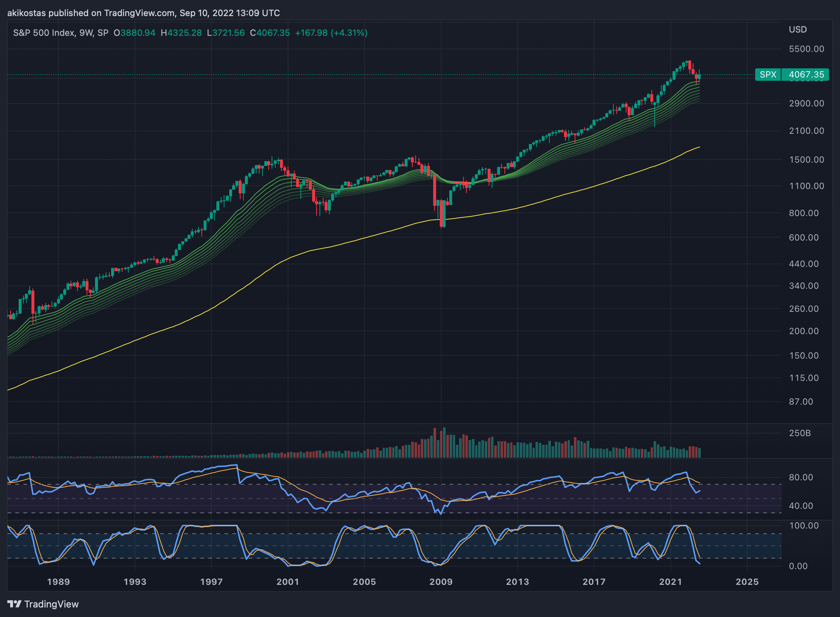
Task: Click the change +167.98 (+4.31%) text
Action: pyautogui.click(x=331, y=33)
